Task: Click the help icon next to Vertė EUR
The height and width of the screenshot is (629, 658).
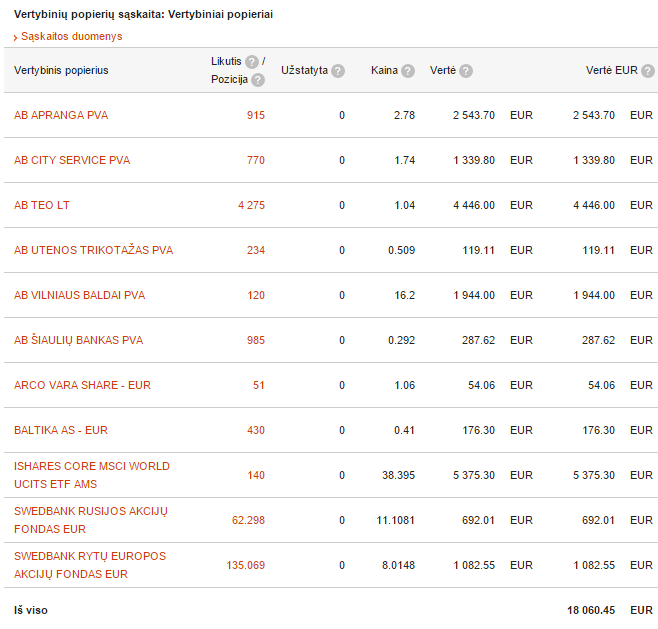Action: tap(648, 71)
